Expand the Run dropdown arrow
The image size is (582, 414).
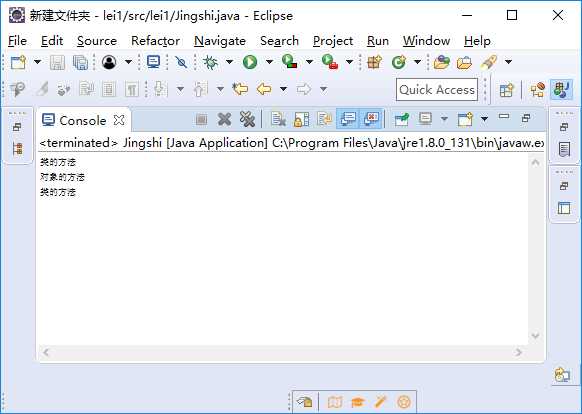pos(269,62)
